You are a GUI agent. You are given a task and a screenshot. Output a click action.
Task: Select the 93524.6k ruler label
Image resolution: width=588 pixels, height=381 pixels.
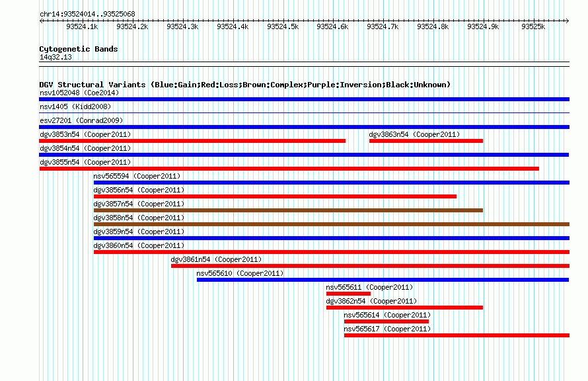(x=332, y=26)
